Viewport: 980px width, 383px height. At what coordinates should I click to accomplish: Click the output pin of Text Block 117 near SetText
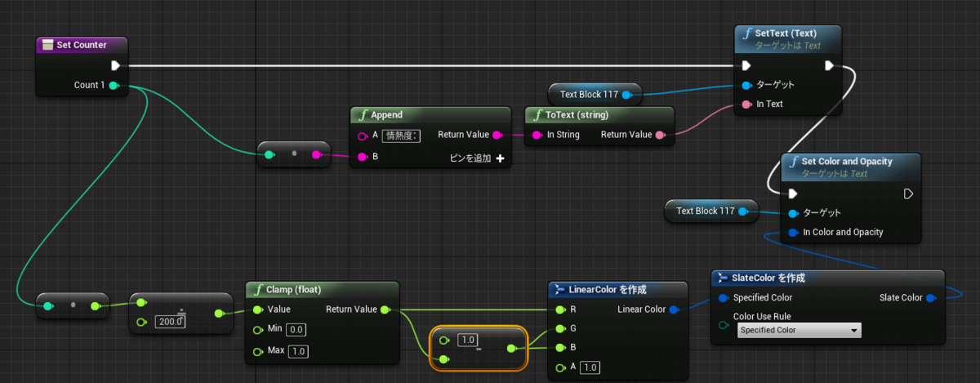(627, 95)
